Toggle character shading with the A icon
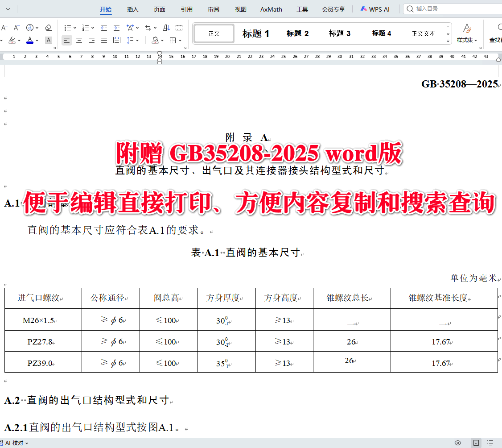The image size is (502, 448). pos(48,40)
